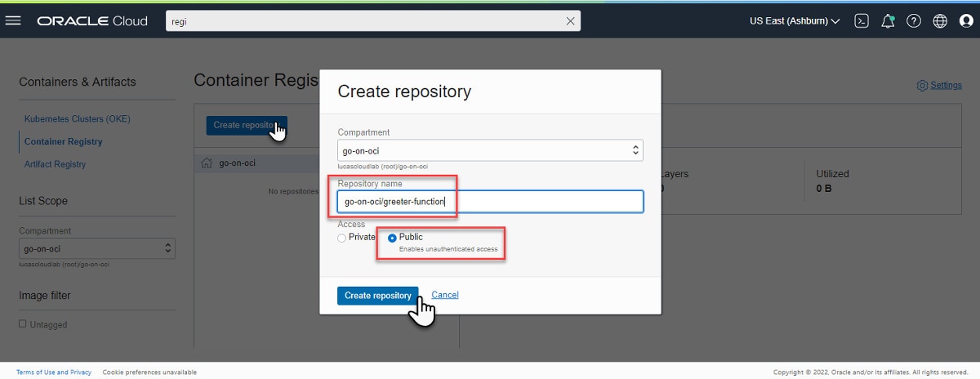Open language globe icon
The image size is (980, 379).
(x=940, y=21)
